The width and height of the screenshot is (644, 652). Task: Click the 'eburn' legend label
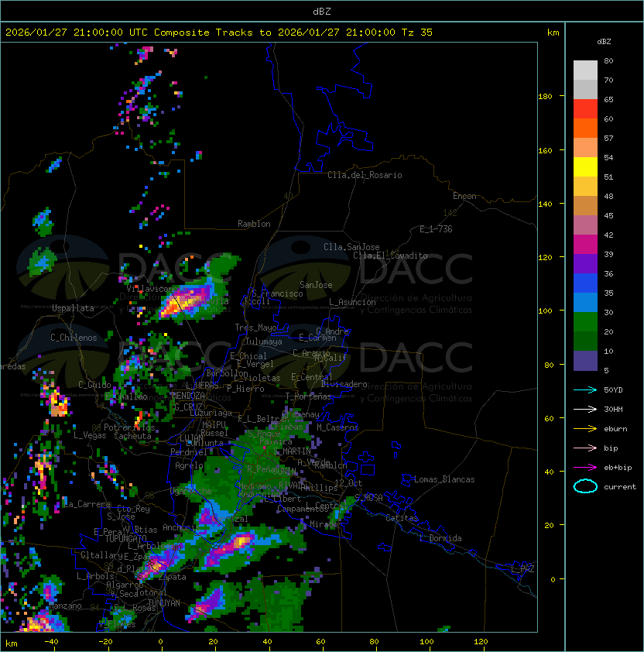point(615,429)
